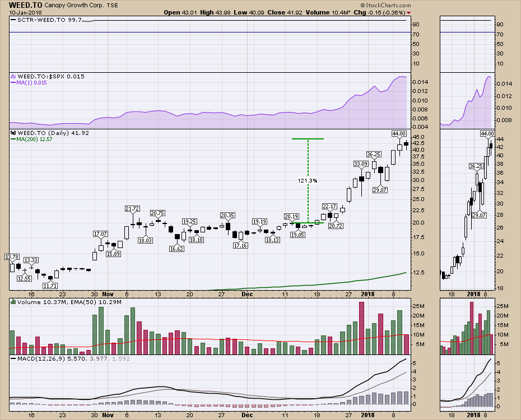Click the 36.25 label in the right zoom panel
This screenshot has width=521, height=420.
[x=476, y=166]
